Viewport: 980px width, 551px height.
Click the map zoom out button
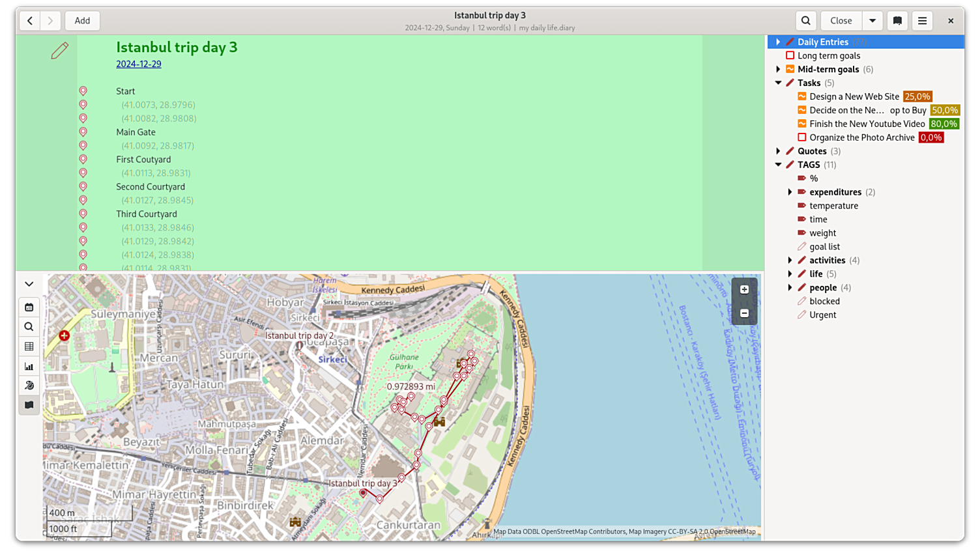744,313
